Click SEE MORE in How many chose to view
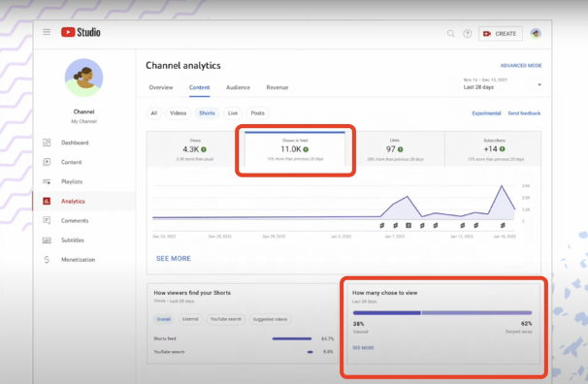 [363, 348]
